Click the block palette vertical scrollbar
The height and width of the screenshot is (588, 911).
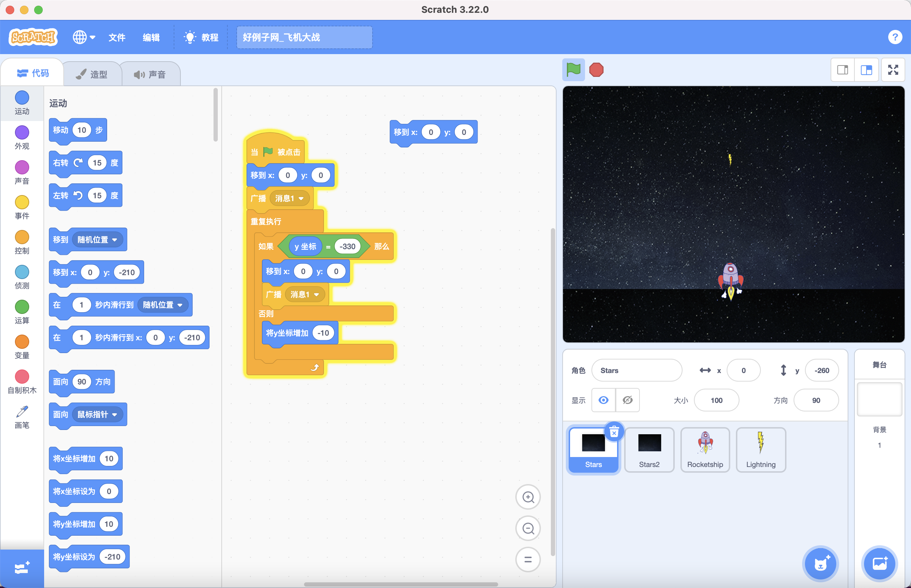click(x=216, y=115)
